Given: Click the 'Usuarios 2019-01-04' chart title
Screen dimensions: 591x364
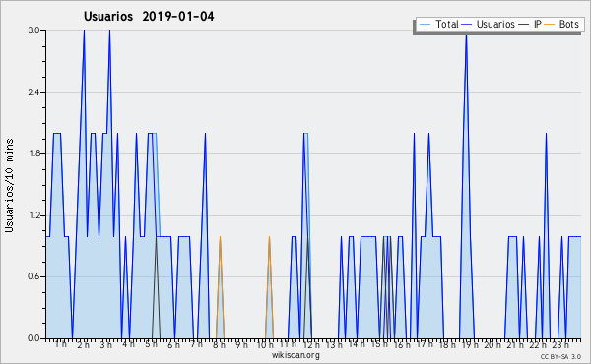Looking at the screenshot, I should 149,17.
